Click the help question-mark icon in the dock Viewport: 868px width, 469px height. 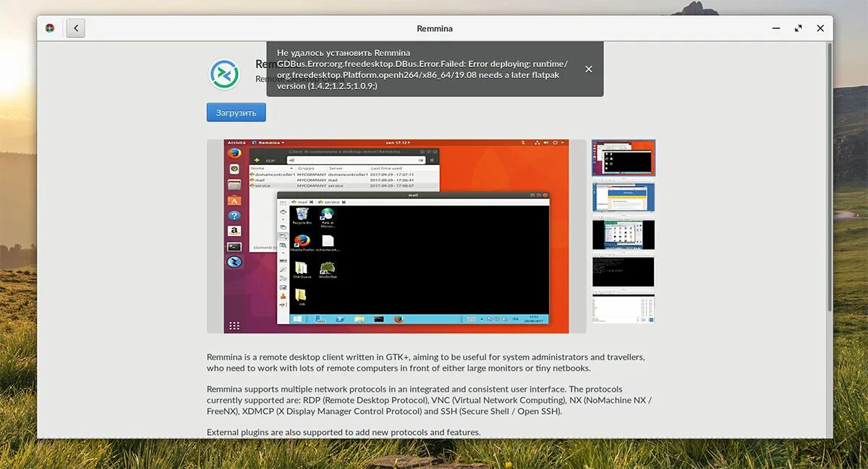(234, 215)
